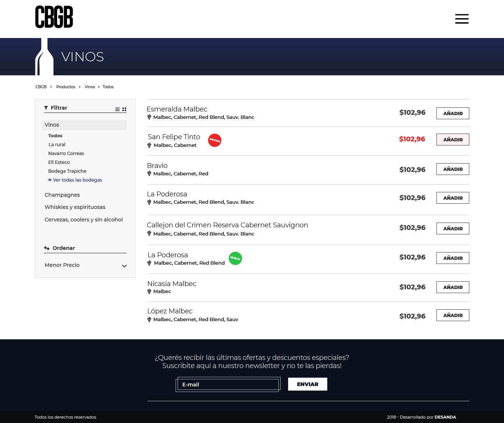Click the Todos breadcrumb
The width and height of the screenshot is (504, 423).
pyautogui.click(x=108, y=87)
